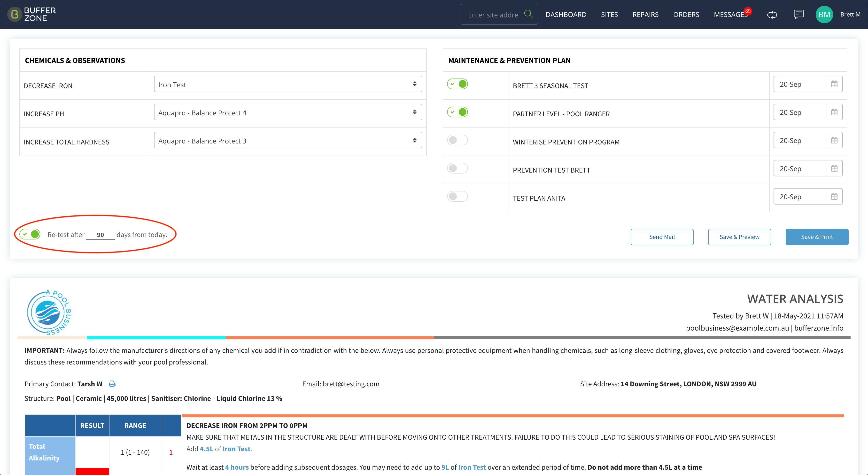Click the RANGE column header
Viewport: 868px width, 475px height.
click(135, 426)
